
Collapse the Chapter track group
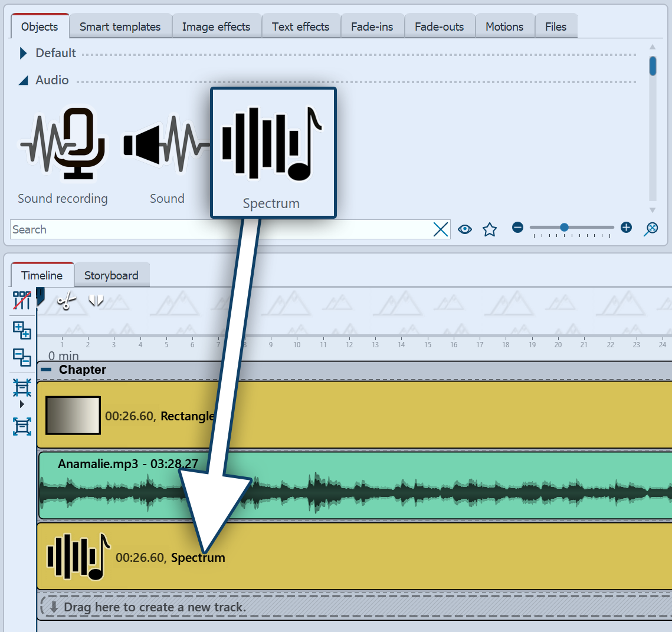46,370
